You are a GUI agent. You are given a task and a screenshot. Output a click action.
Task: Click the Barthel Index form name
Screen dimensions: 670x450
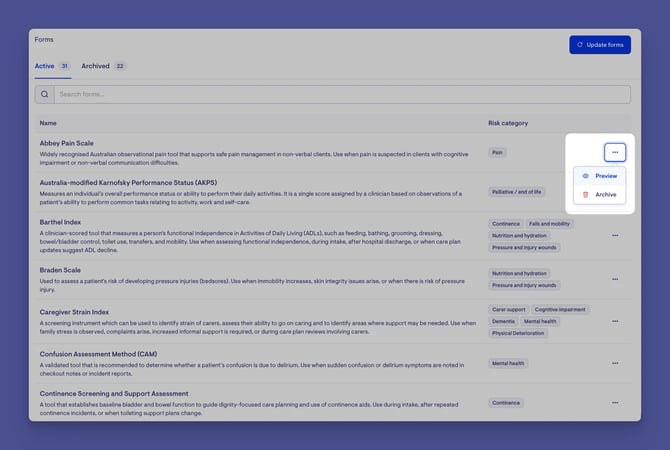[60, 222]
